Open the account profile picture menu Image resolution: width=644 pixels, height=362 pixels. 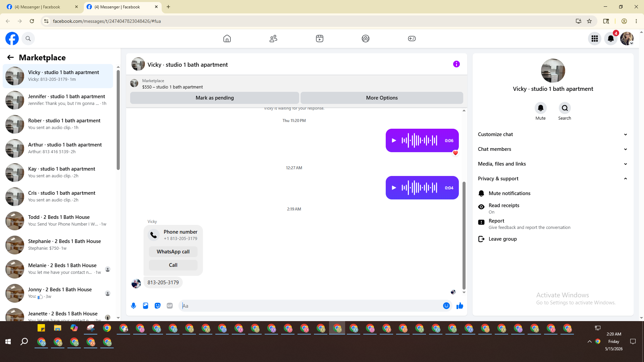point(627,39)
